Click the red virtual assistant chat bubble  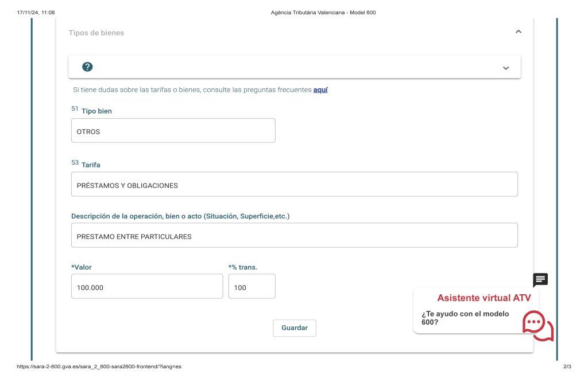point(537,326)
